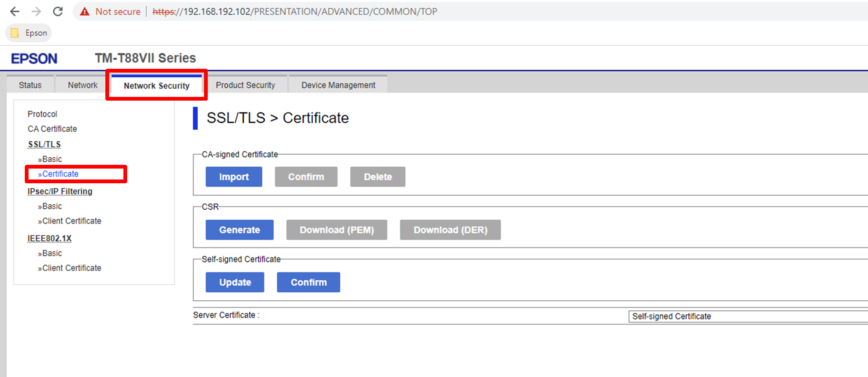Click the browser back arrow
Image resolution: width=868 pixels, height=377 pixels.
click(x=15, y=11)
